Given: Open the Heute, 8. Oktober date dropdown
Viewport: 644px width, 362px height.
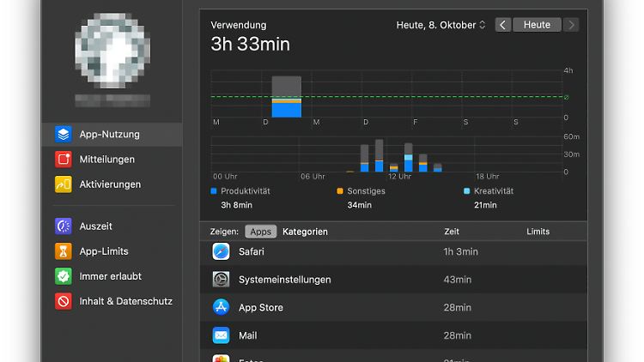Looking at the screenshot, I should pos(440,25).
